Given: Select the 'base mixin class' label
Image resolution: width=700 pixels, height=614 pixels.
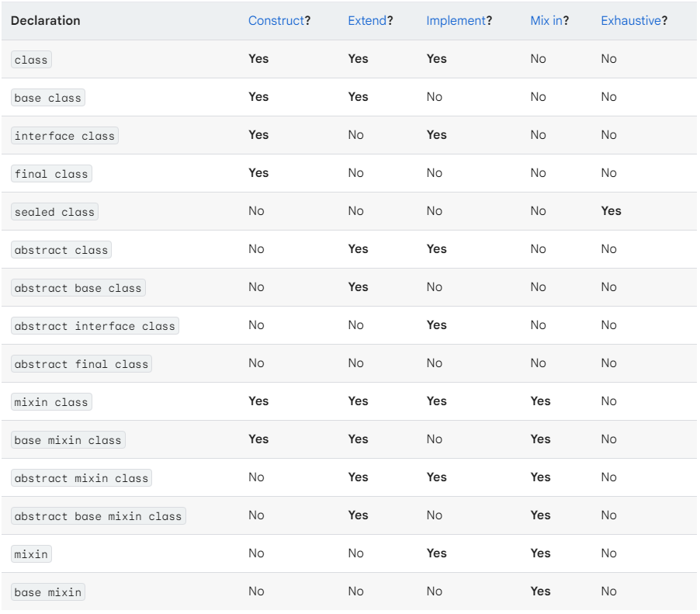Looking at the screenshot, I should (68, 440).
